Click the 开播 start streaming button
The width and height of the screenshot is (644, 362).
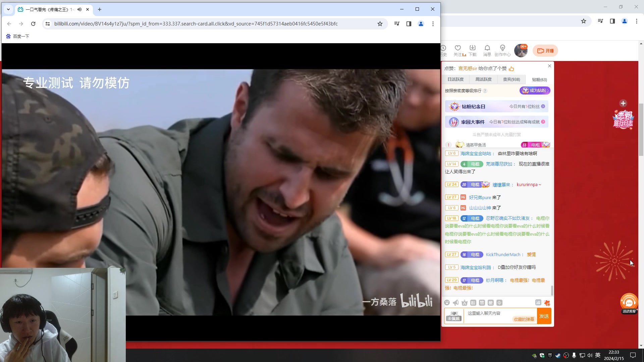545,51
